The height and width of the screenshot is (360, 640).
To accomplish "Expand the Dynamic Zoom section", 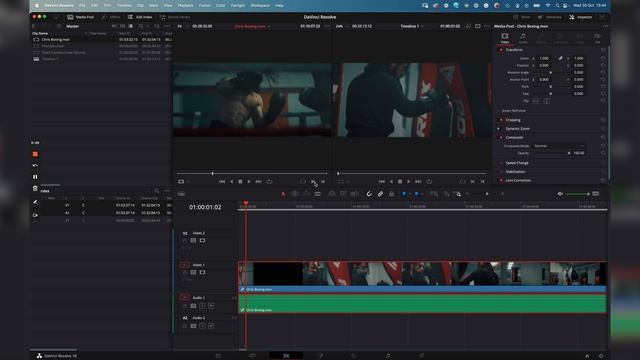I will tap(518, 129).
